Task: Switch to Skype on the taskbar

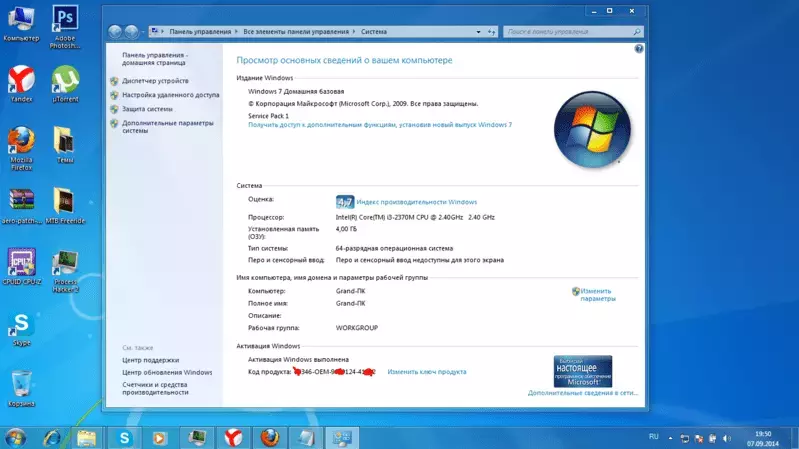Action: (124, 438)
